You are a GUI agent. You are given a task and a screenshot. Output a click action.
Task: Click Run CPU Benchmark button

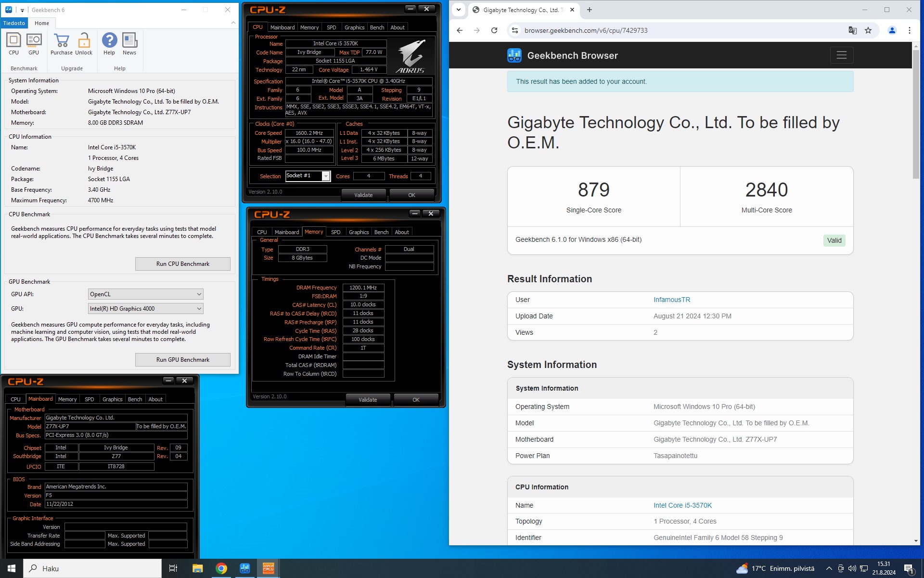183,264
